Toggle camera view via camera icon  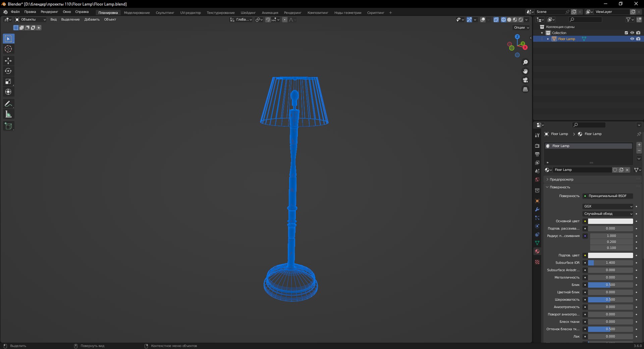525,80
